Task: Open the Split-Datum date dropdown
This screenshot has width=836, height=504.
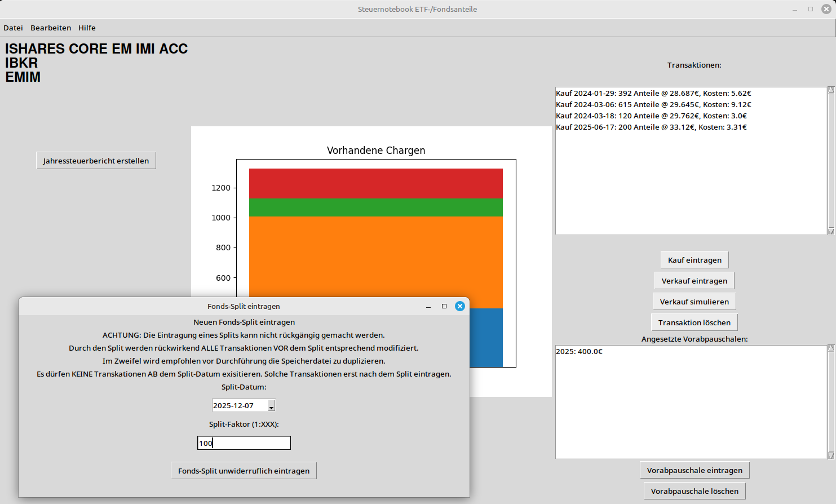Action: [x=271, y=406]
